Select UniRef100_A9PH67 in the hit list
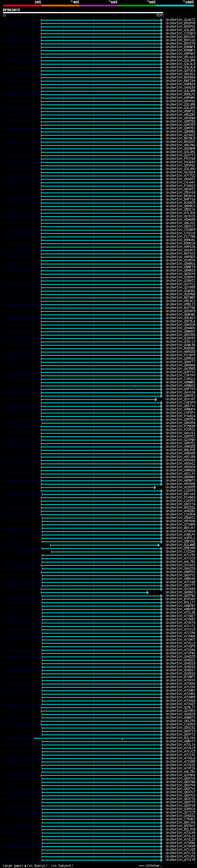The width and height of the screenshot is (197, 868). pyautogui.click(x=180, y=54)
